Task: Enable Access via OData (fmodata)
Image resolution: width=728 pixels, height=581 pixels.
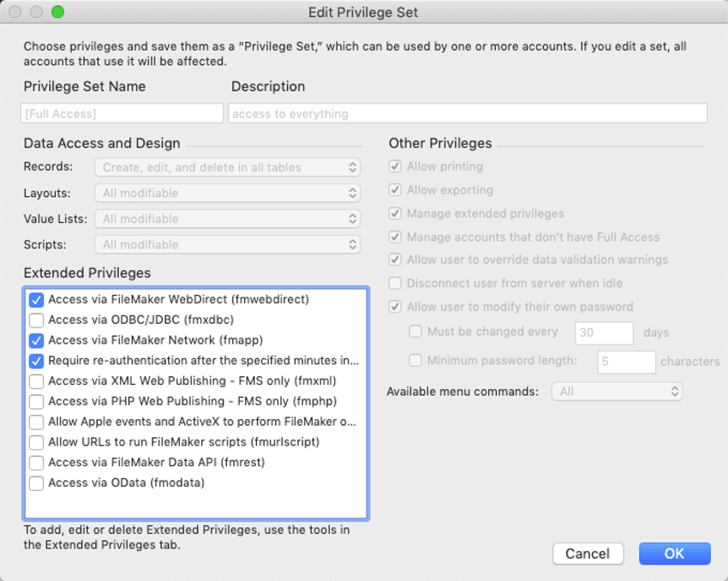Action: point(36,483)
